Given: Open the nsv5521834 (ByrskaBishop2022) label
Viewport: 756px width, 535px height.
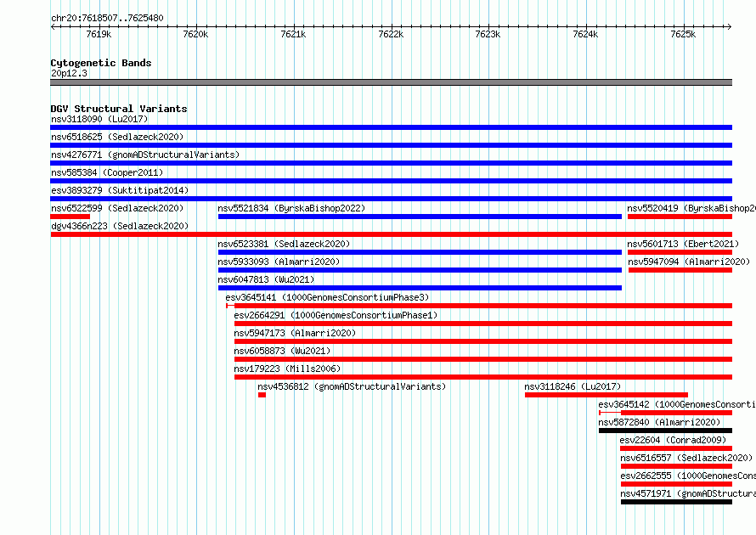Looking at the screenshot, I should tap(291, 208).
